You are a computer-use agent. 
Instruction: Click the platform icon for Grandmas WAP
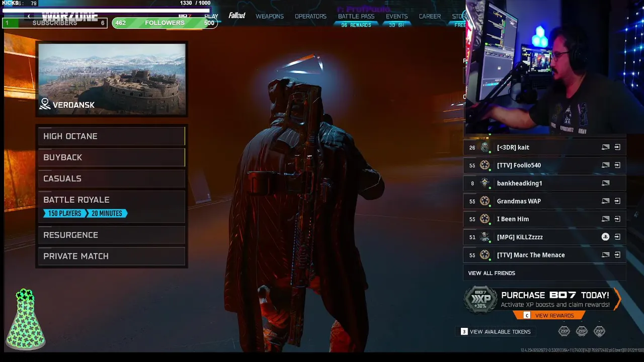(605, 201)
